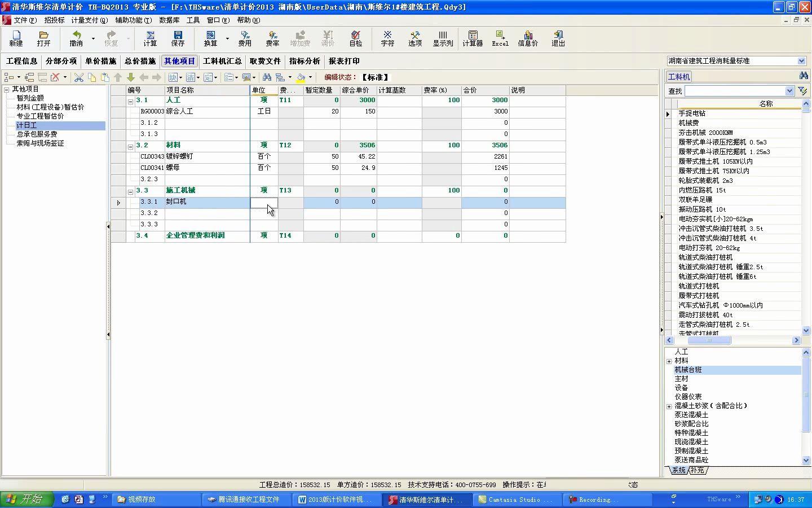Collapse the 其他项目 tree root
Screen dimensions: 812x508
coord(7,89)
